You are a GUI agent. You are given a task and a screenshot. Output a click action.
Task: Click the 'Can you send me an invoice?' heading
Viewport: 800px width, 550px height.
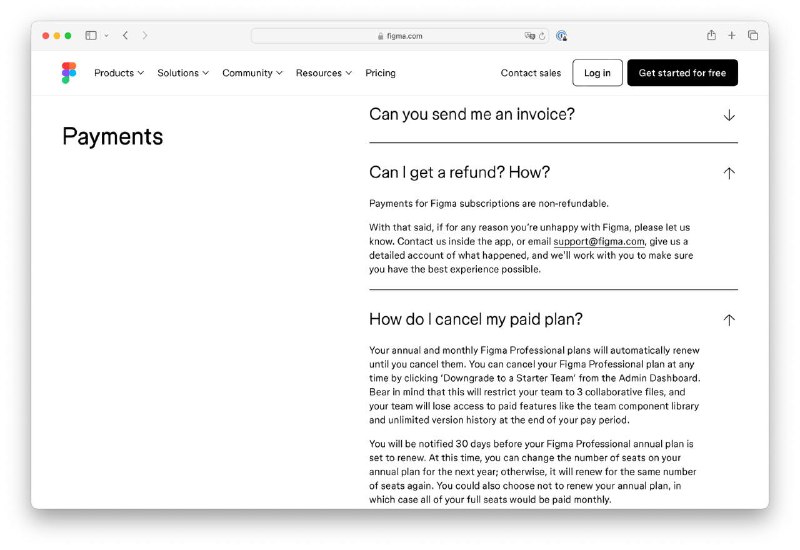[x=472, y=114]
